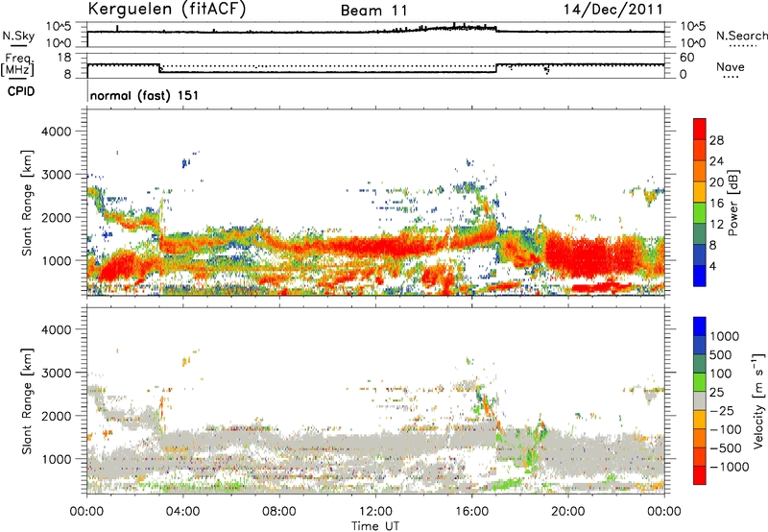Click the '20:00' time axis label
The image size is (768, 532).
click(567, 512)
